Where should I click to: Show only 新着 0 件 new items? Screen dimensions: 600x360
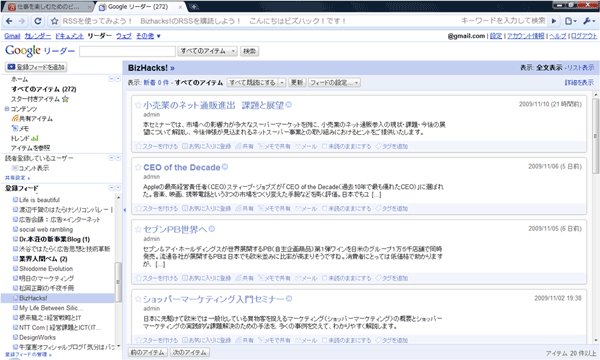click(156, 83)
